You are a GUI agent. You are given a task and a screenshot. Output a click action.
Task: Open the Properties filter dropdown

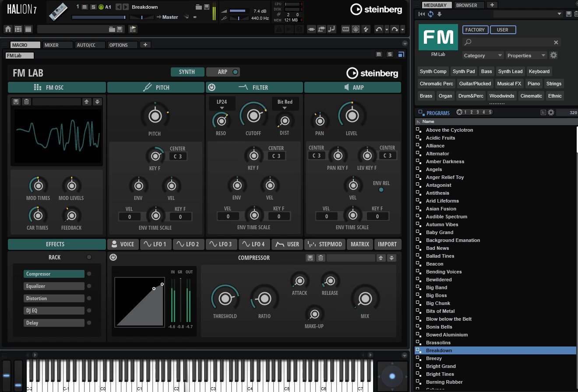[x=526, y=56]
